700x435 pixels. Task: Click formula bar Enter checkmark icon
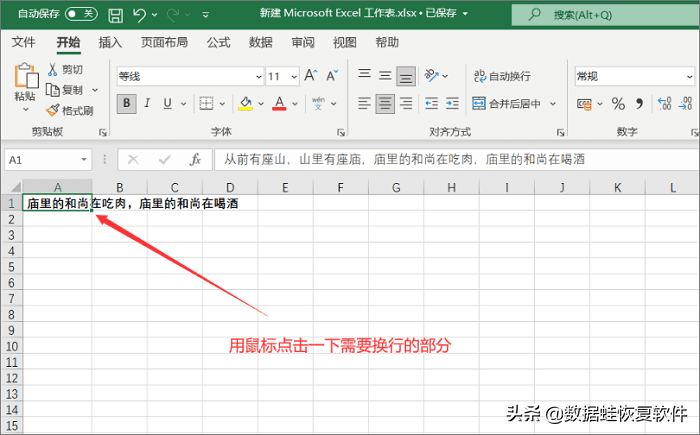point(165,159)
